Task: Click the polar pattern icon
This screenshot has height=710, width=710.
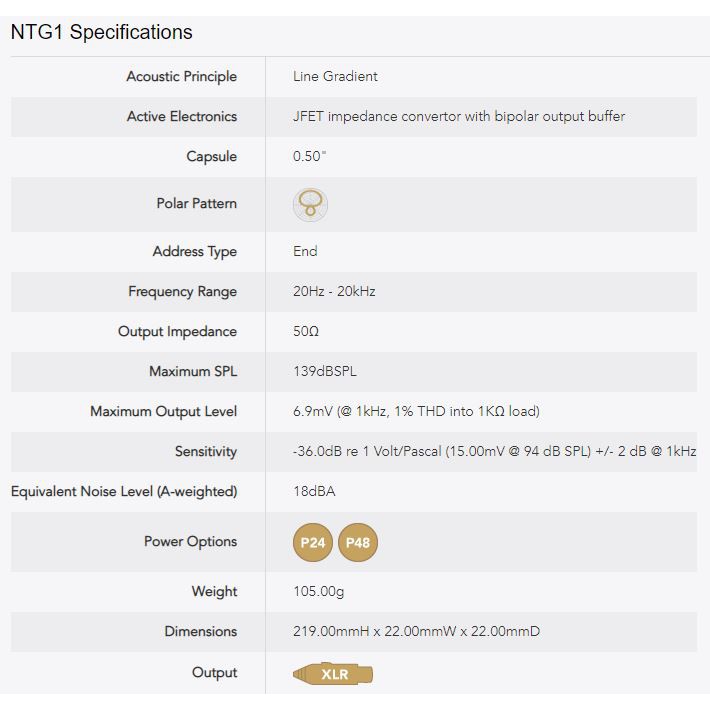Action: pos(311,204)
